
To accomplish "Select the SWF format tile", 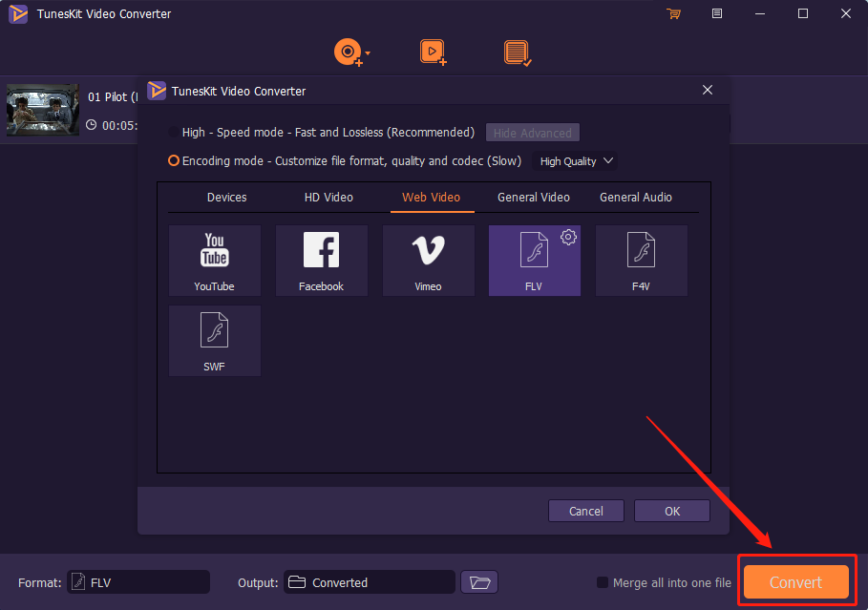I will 214,341.
